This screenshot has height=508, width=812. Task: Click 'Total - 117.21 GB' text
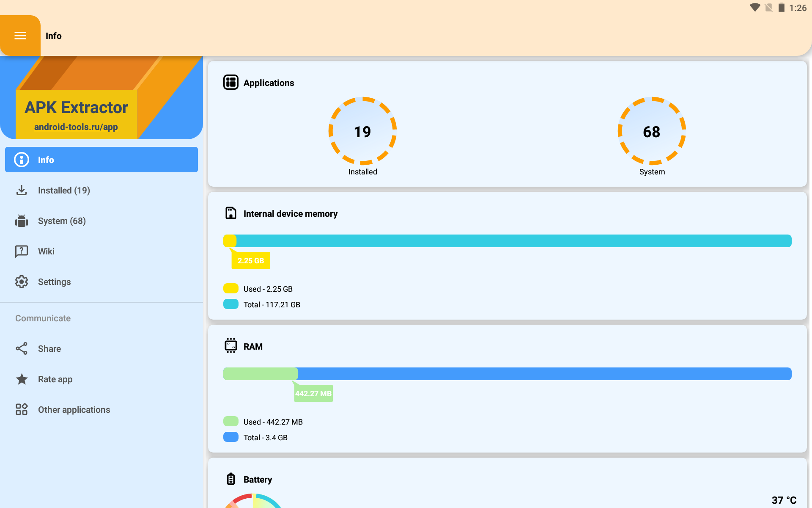[x=272, y=304]
